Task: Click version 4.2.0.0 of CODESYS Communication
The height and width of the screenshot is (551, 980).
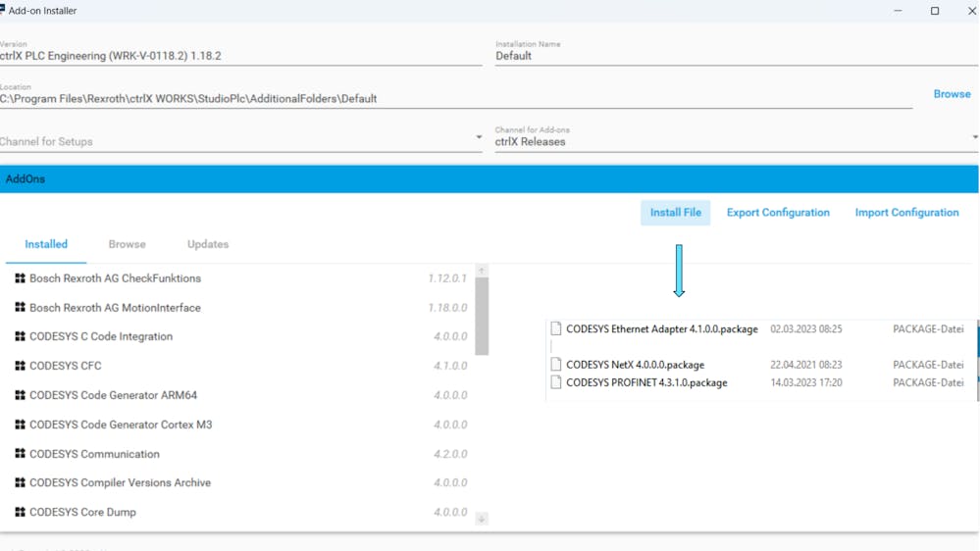Action: 450,454
